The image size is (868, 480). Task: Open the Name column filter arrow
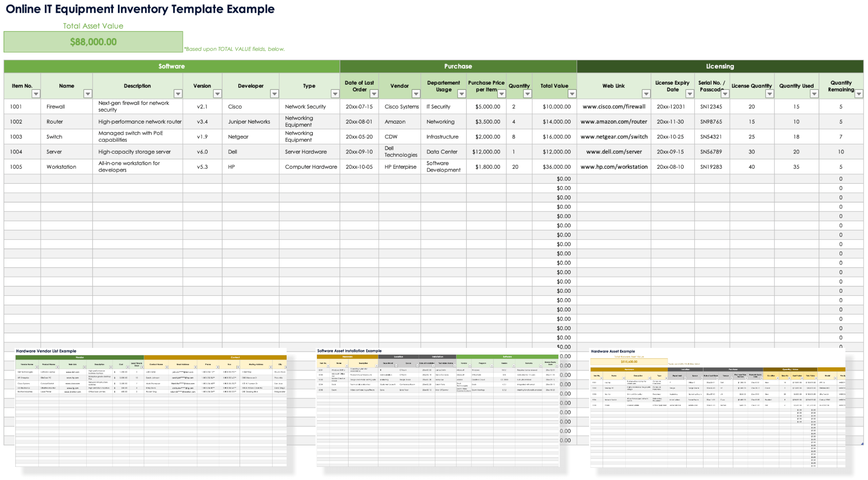88,94
